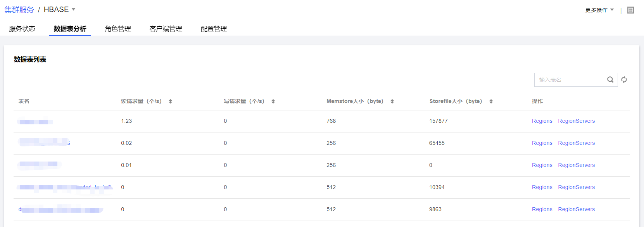Sort by Memstore size column
This screenshot has height=227, width=644.
pos(392,101)
